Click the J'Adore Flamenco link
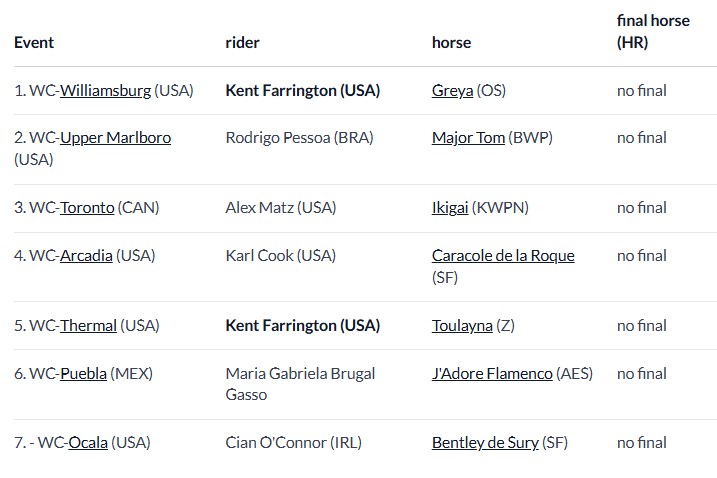Screen dimensions: 717x478 pyautogui.click(x=492, y=373)
